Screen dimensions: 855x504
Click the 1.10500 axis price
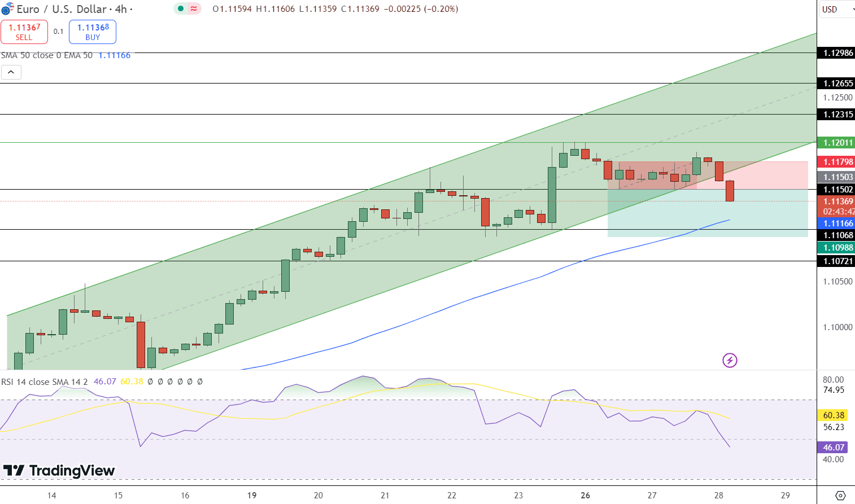[x=838, y=282]
